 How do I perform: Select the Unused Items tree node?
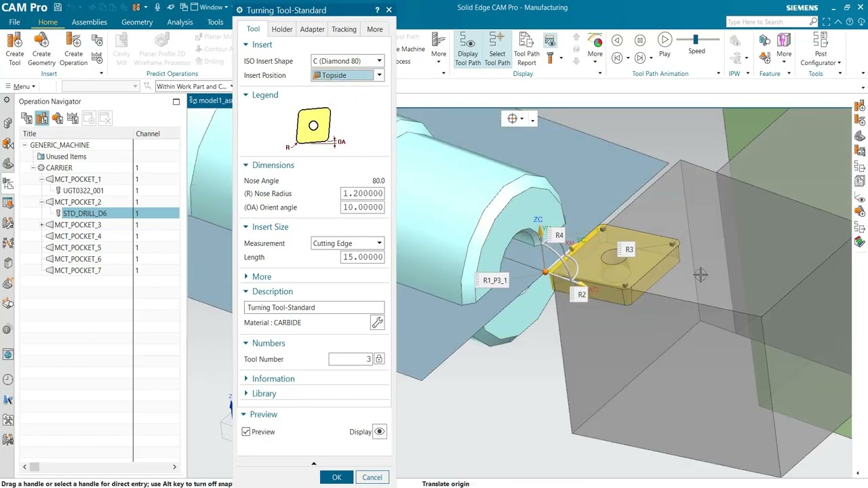pos(66,157)
